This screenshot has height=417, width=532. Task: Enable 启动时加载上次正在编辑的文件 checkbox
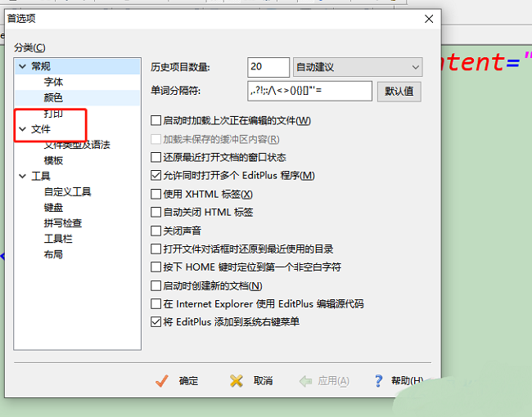click(x=156, y=120)
